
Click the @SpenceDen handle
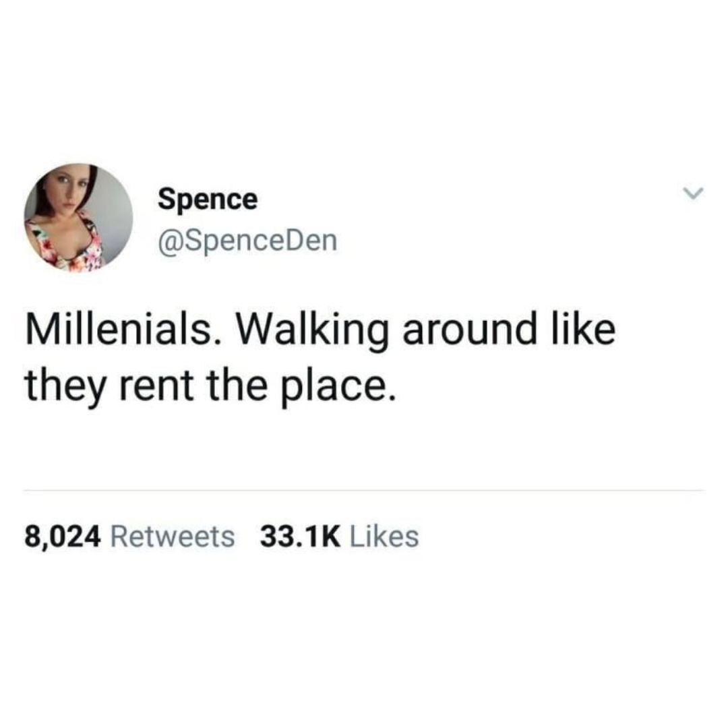point(248,241)
